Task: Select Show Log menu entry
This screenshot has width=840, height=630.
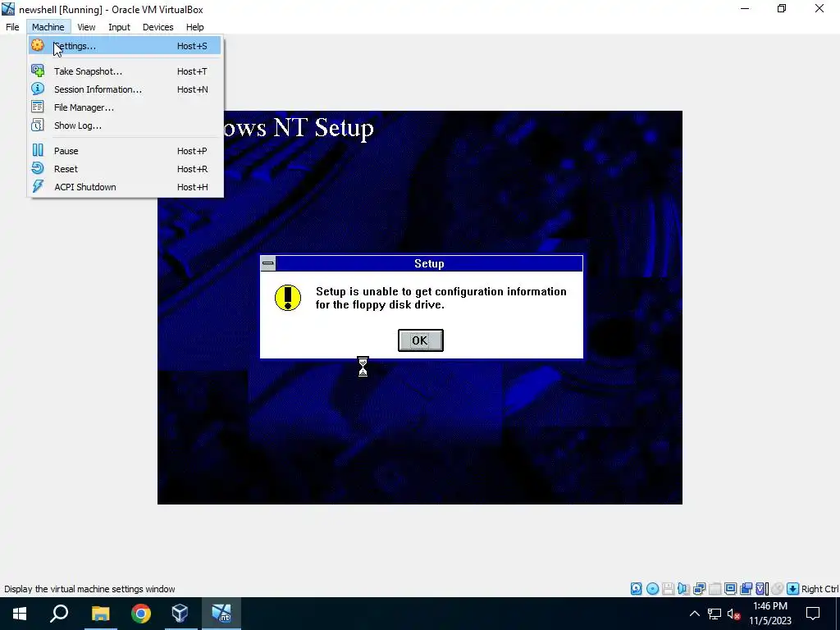Action: [125, 126]
